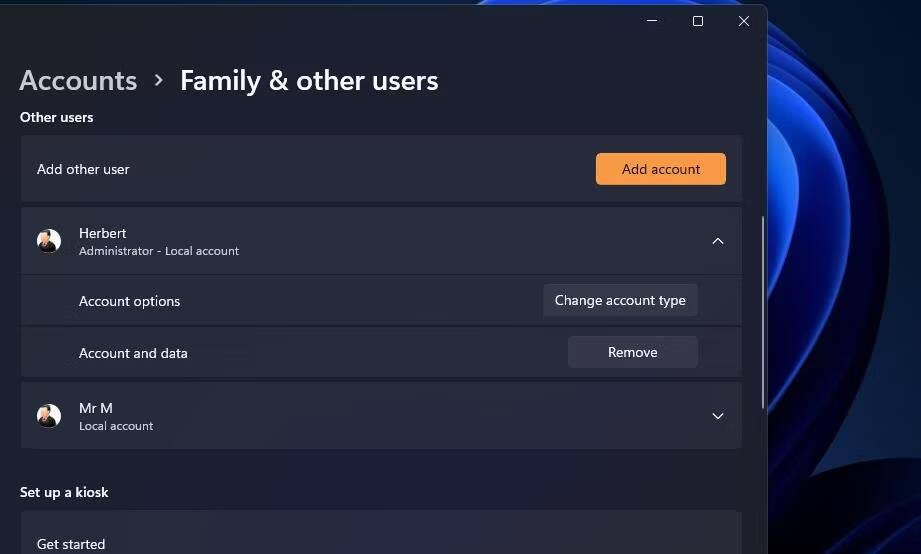Select the Mr M local account row
This screenshot has width=921, height=554.
point(381,416)
